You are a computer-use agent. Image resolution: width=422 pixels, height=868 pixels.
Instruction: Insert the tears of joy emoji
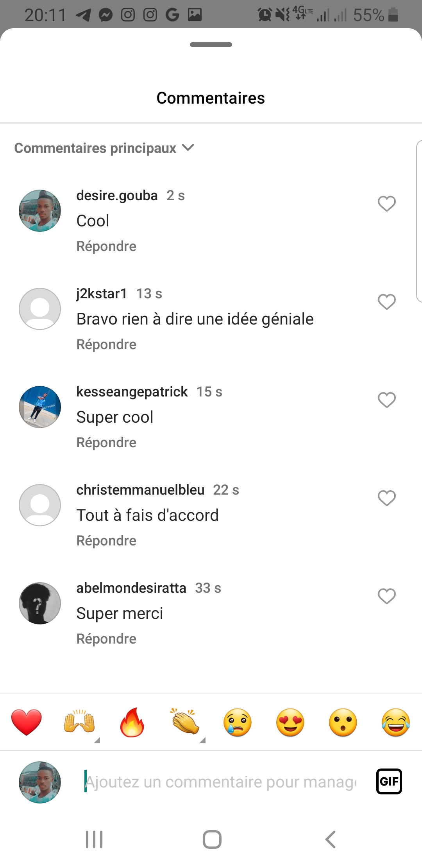tap(396, 722)
